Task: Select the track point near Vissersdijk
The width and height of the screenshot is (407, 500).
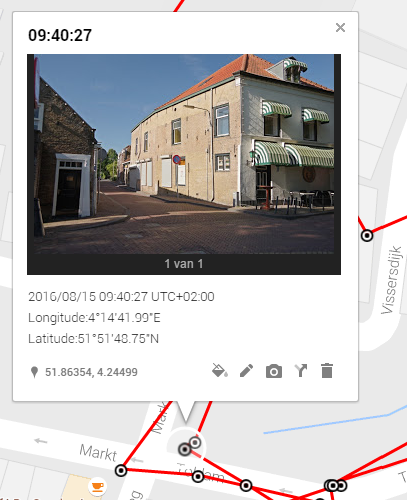Action: 367,236
